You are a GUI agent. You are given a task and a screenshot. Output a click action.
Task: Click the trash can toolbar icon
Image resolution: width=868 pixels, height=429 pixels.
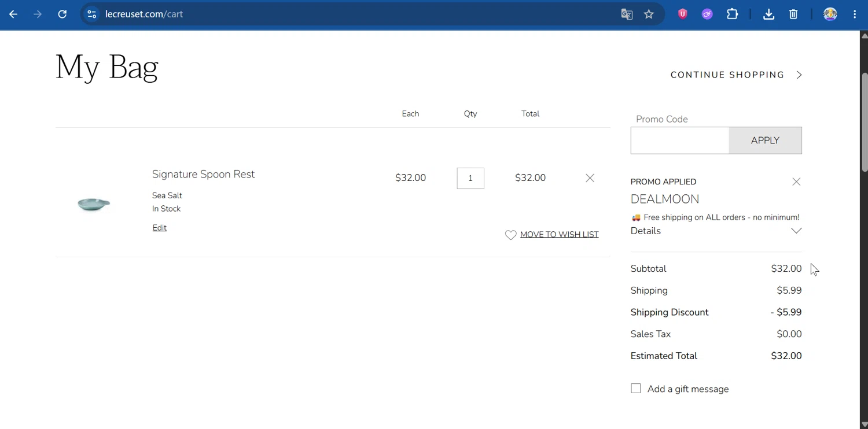pyautogui.click(x=793, y=14)
